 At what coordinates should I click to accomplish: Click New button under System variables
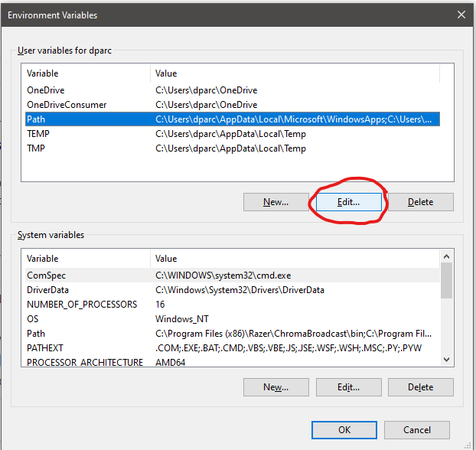[x=275, y=387]
